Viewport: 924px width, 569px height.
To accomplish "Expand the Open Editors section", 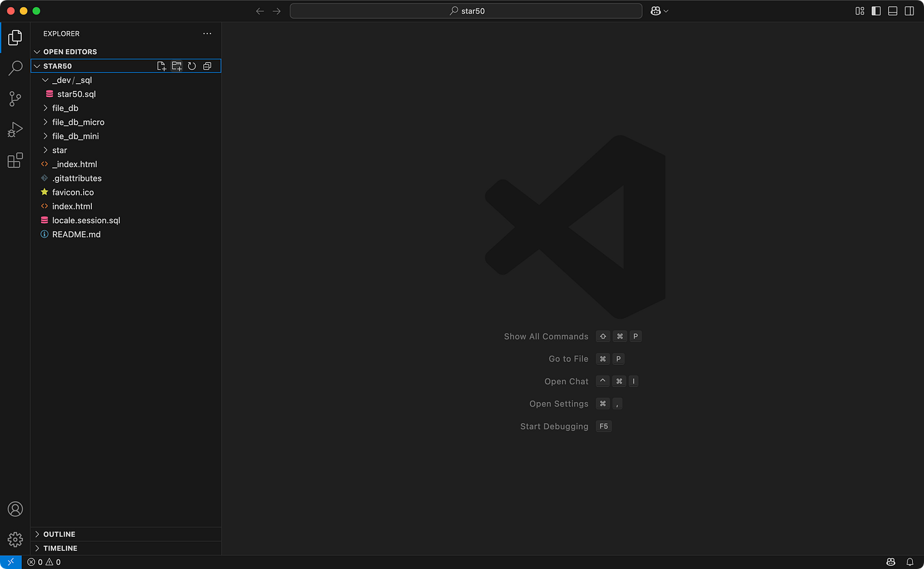I will (x=126, y=51).
